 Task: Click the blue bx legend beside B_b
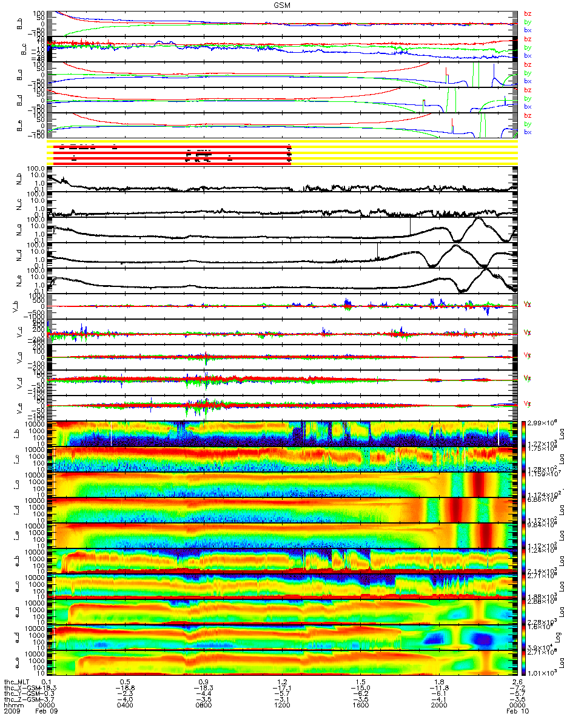click(x=527, y=30)
